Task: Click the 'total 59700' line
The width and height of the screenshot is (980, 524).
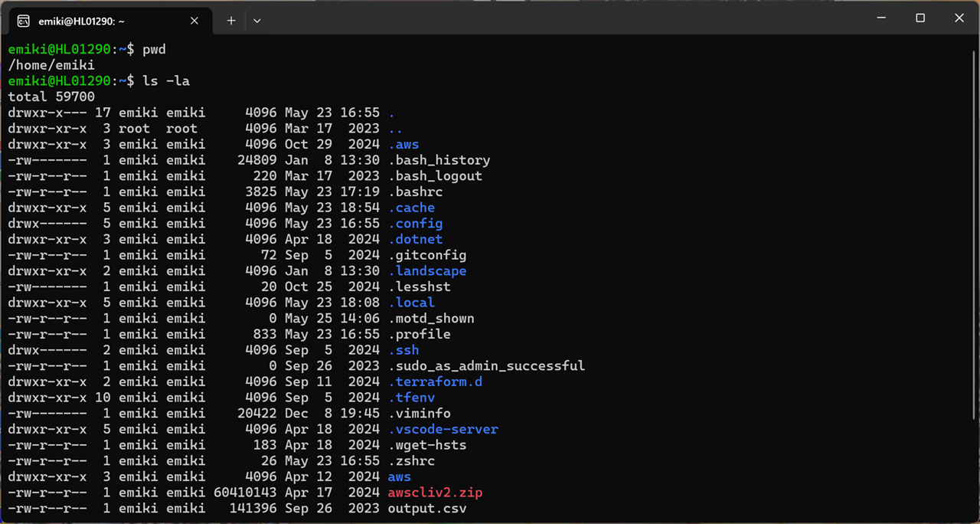Action: click(51, 97)
